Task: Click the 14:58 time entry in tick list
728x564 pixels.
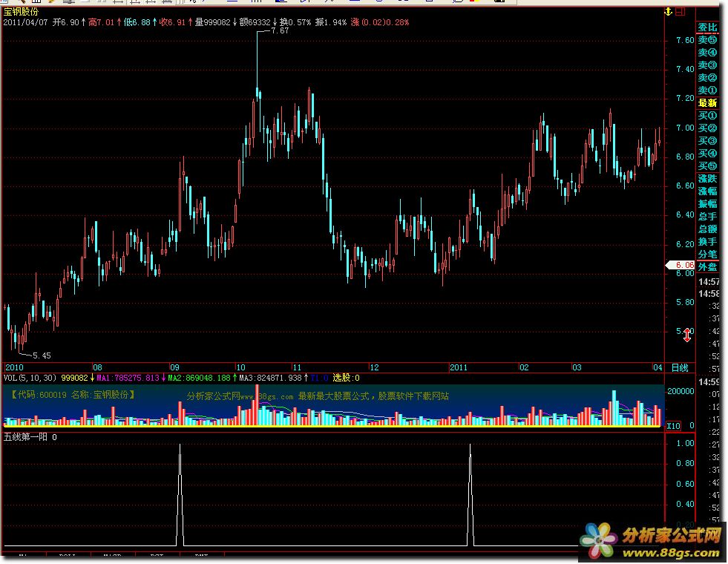Action: [709, 294]
